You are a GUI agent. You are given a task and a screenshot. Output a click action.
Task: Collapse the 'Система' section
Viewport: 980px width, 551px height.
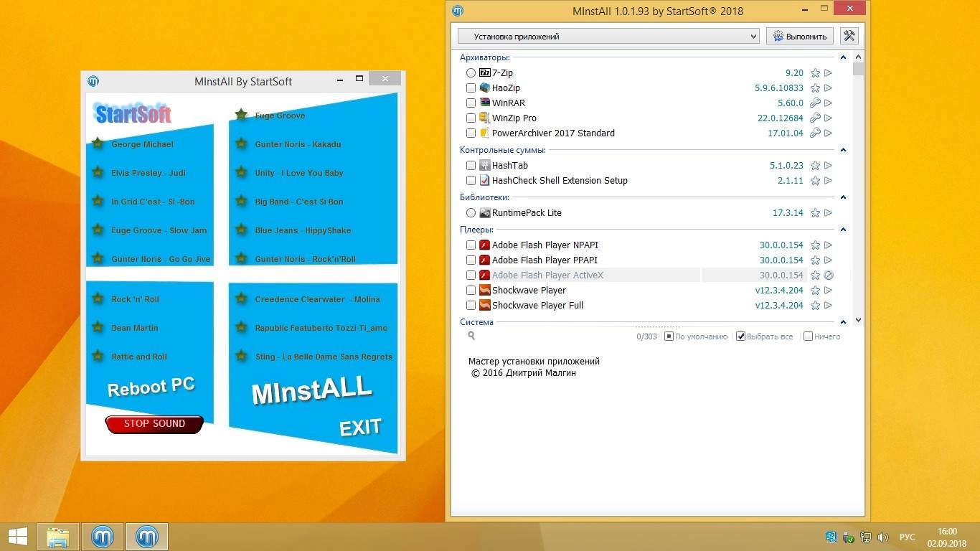843,322
